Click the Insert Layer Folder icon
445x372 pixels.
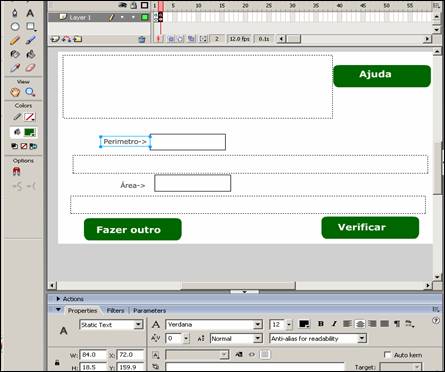point(77,39)
